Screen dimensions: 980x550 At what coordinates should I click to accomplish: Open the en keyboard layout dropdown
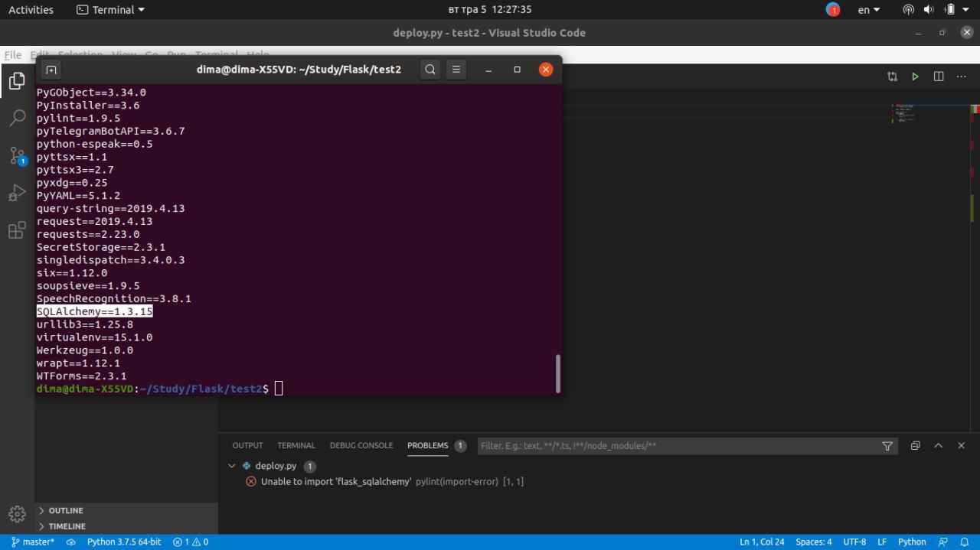pyautogui.click(x=869, y=10)
